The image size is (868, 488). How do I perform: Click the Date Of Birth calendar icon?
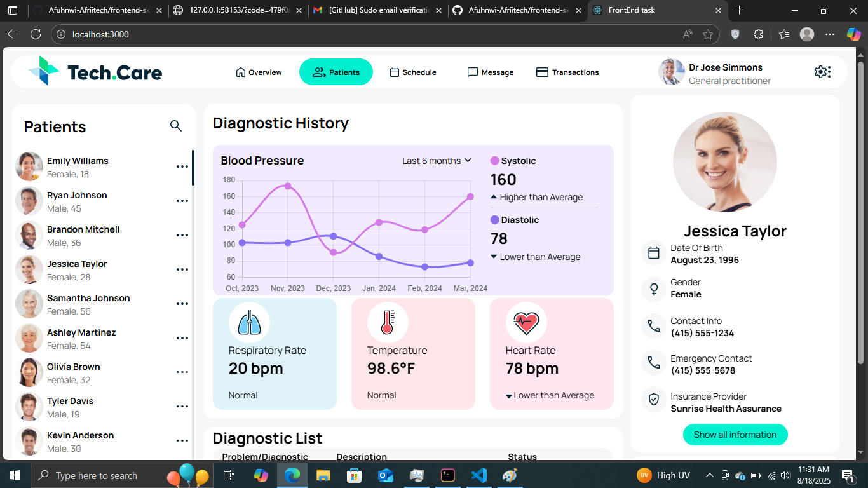point(653,254)
